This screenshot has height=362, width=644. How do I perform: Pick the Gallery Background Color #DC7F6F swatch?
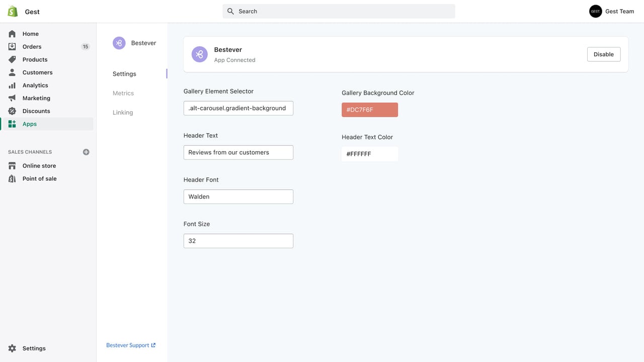[370, 110]
